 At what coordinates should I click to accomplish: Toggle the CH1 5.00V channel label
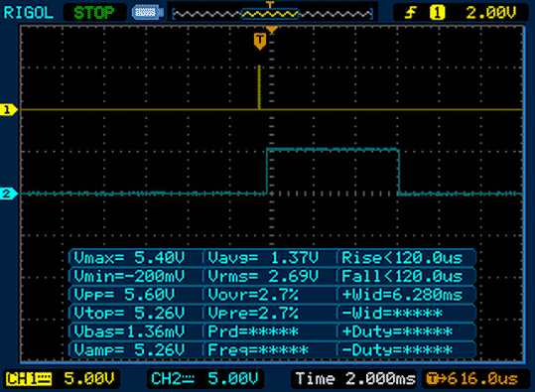point(62,379)
